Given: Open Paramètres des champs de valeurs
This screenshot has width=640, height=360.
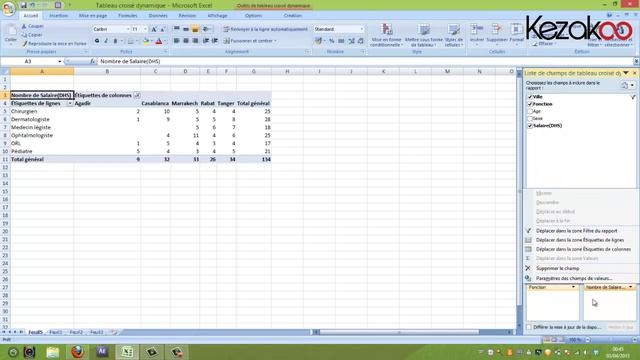Looking at the screenshot, I should pyautogui.click(x=580, y=278).
